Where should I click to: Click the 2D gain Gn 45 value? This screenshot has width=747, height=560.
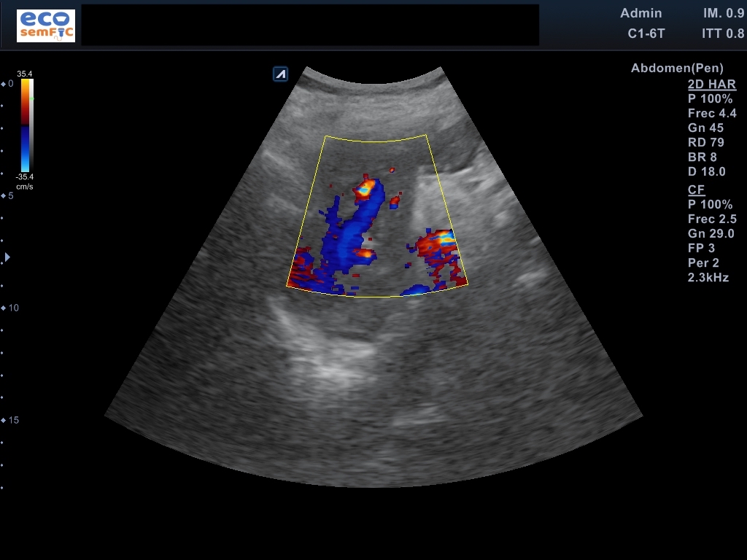pos(705,128)
